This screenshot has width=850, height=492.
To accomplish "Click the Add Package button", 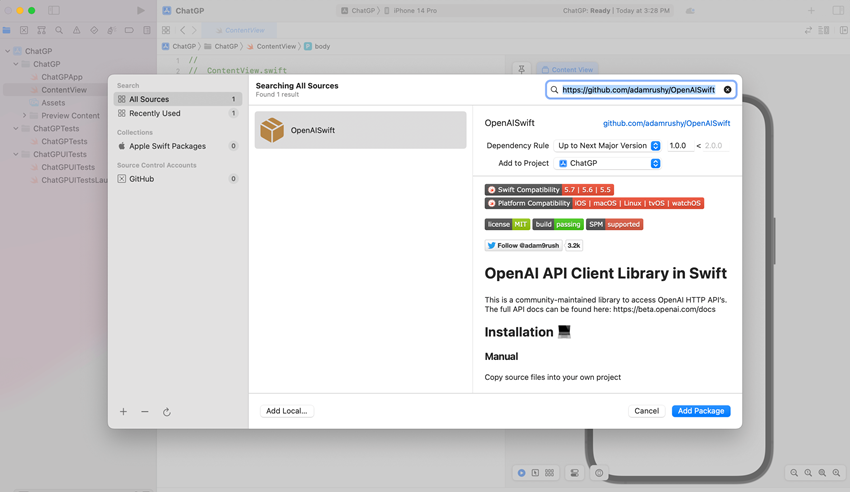I will pyautogui.click(x=701, y=411).
